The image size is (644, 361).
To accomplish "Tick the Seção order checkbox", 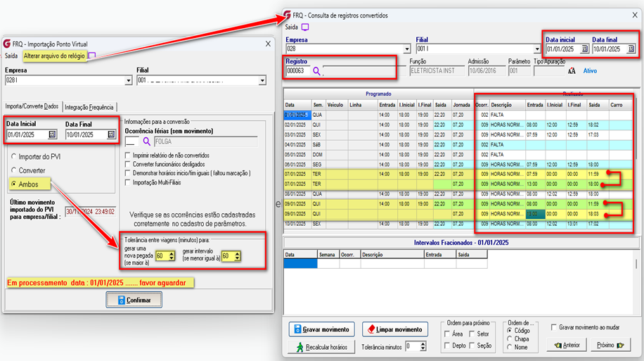I will pyautogui.click(x=472, y=346).
